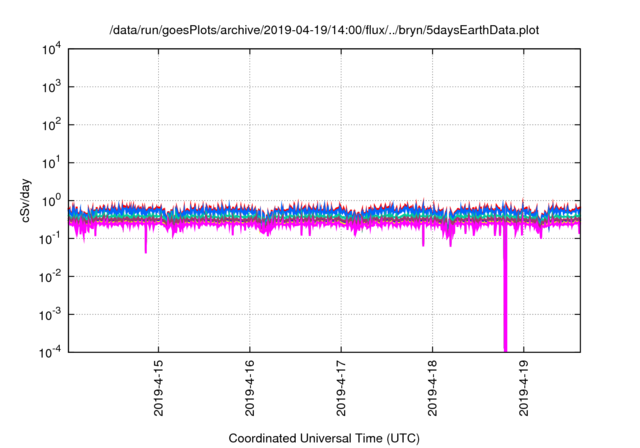Click the 2019-4-17 date tick label
Image resolution: width=640 pixels, height=448 pixels.
click(x=341, y=388)
